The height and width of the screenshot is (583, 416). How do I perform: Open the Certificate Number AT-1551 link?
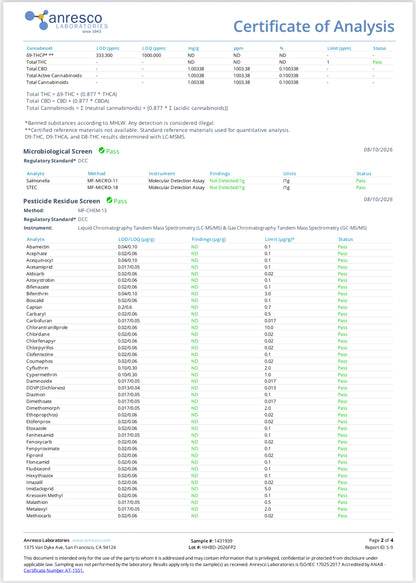(54, 570)
